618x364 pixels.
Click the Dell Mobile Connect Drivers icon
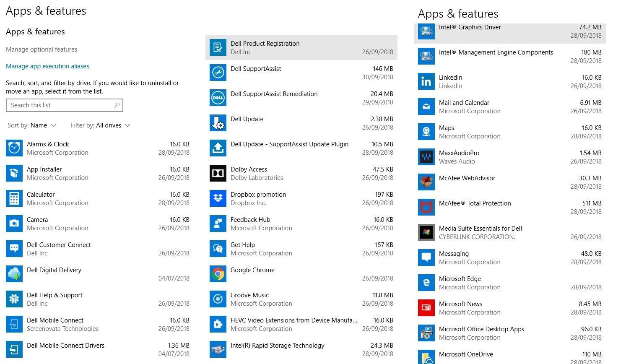click(14, 349)
